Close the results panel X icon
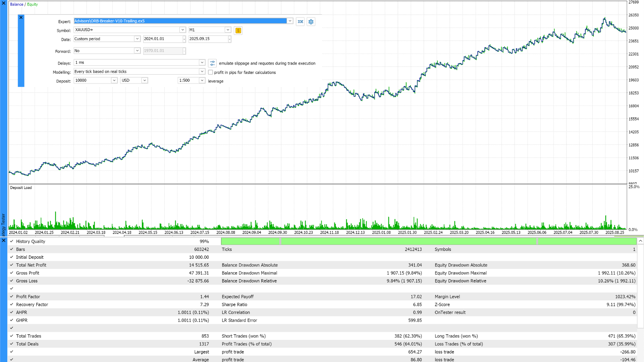The width and height of the screenshot is (644, 362). coord(4,240)
